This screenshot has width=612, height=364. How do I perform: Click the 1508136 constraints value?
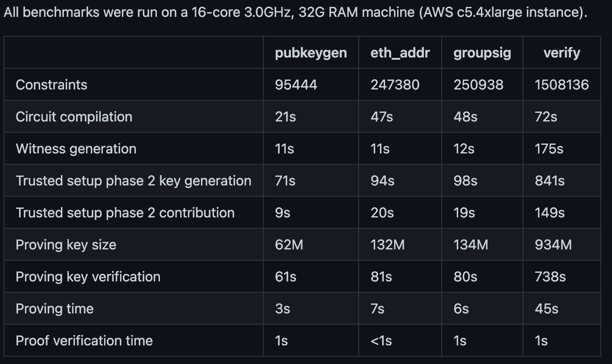coord(561,85)
